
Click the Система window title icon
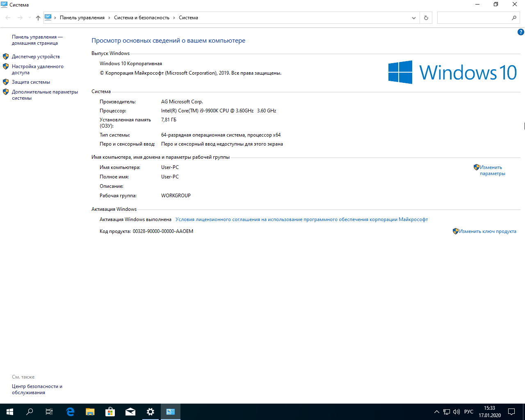coord(5,5)
